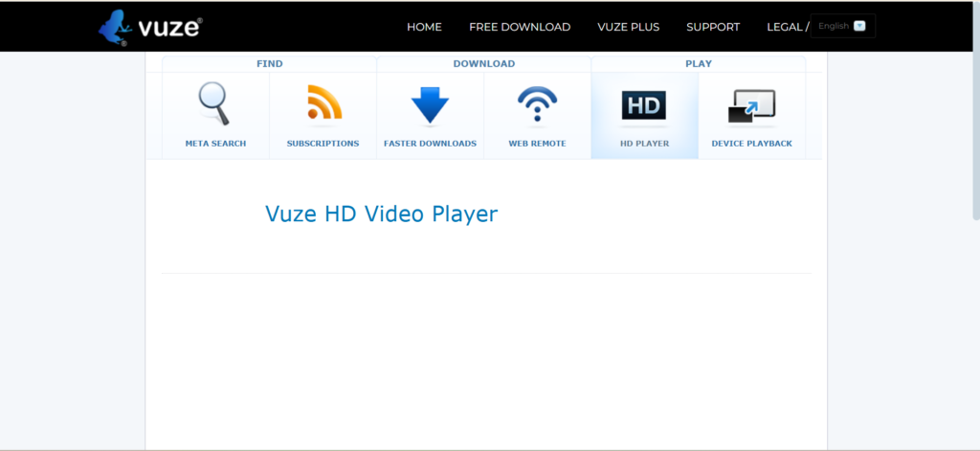Switch to the PLAY tab header

(698, 64)
